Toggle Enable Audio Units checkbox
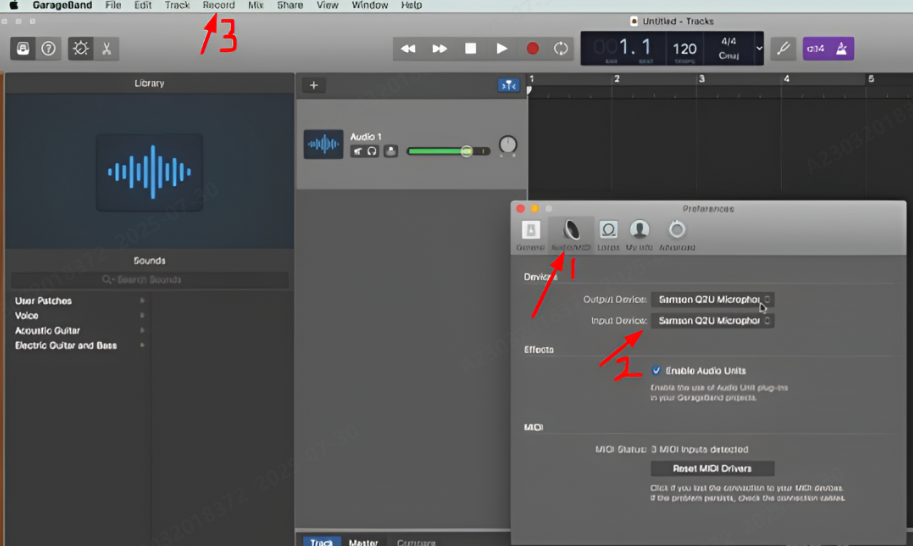 click(x=656, y=371)
